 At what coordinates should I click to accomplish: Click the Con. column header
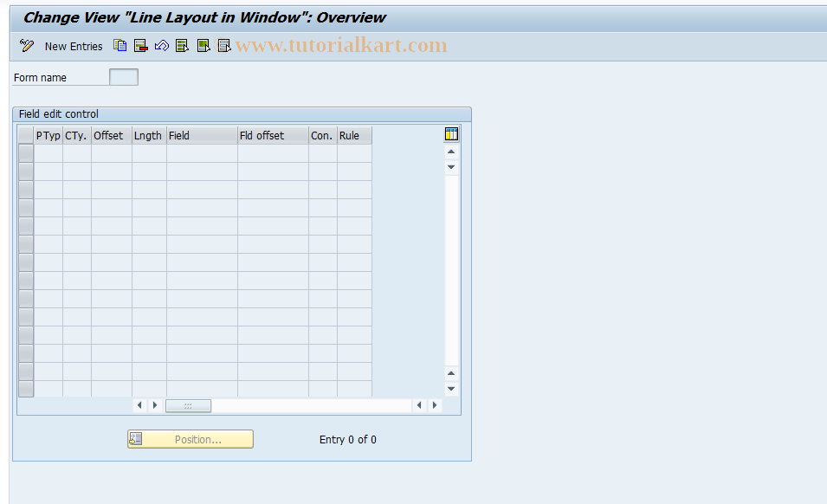coord(323,135)
